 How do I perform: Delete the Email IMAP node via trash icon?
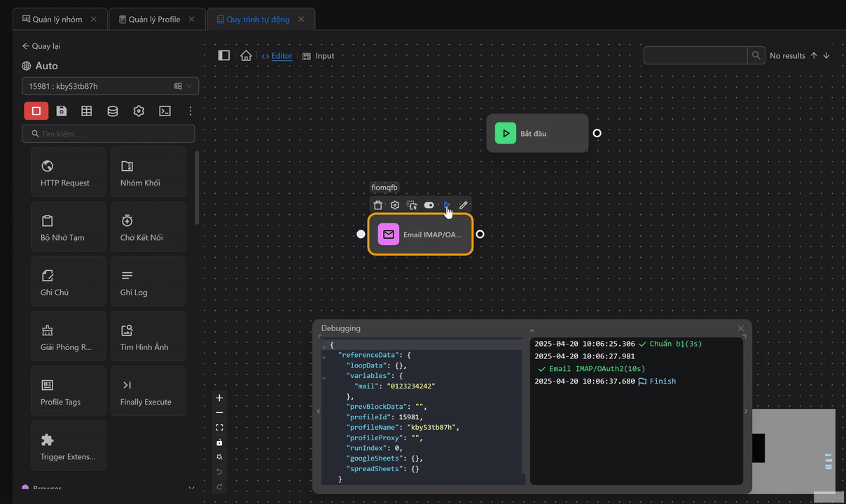coord(378,205)
